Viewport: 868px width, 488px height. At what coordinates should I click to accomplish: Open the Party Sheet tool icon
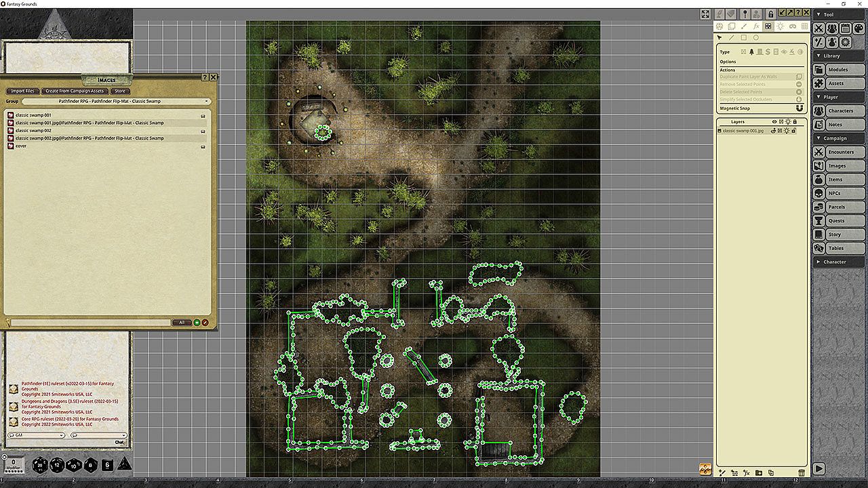click(x=832, y=28)
